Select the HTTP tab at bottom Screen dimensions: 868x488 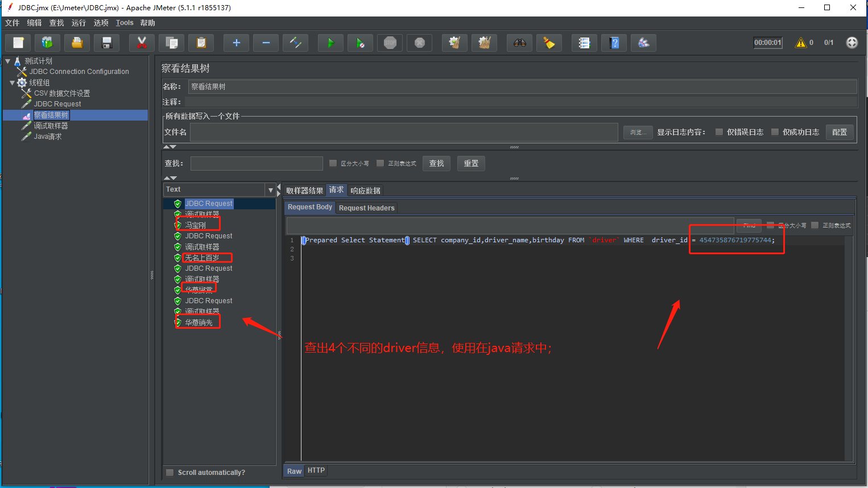316,470
